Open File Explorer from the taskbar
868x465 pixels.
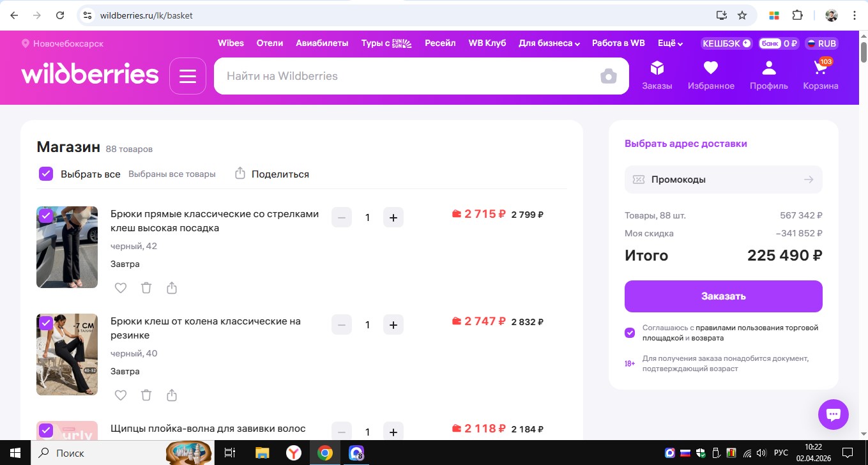click(x=262, y=453)
